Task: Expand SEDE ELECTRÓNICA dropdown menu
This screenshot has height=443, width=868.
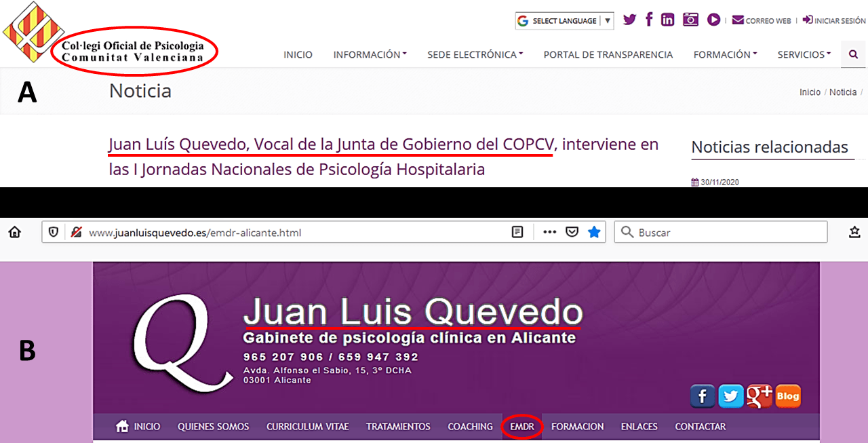Action: coord(475,54)
